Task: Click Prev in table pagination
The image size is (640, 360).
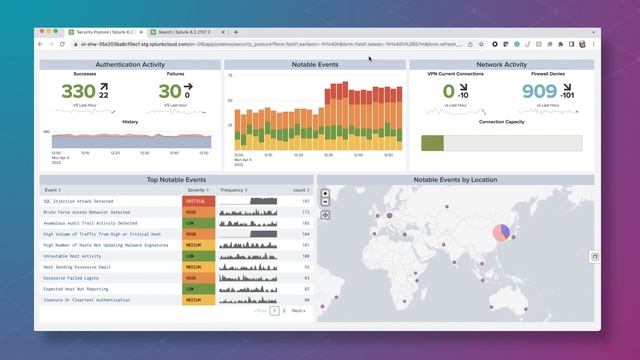Action: coord(260,311)
